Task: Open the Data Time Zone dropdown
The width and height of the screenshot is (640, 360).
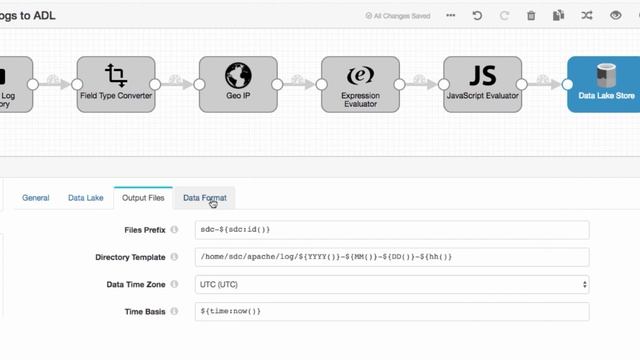Action: pyautogui.click(x=392, y=284)
